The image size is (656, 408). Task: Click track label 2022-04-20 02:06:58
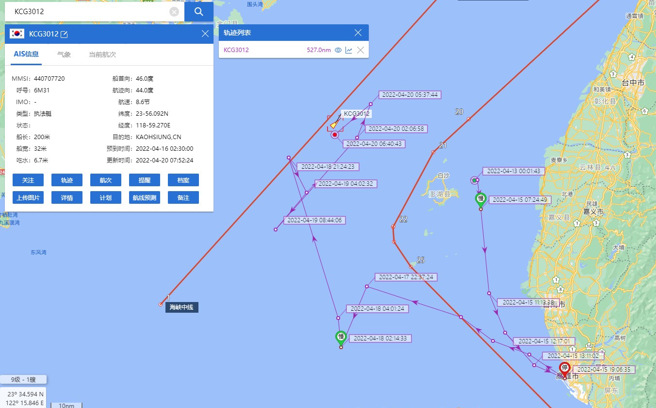click(396, 129)
